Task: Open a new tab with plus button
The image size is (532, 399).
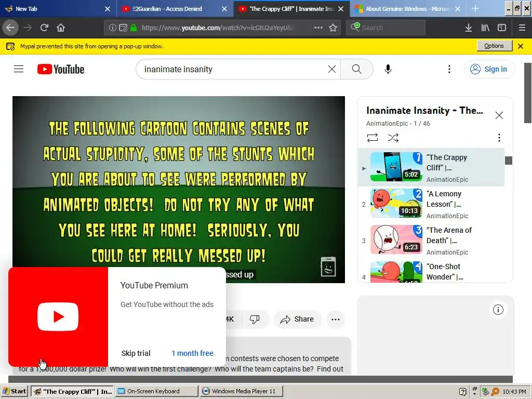Action: tap(475, 9)
